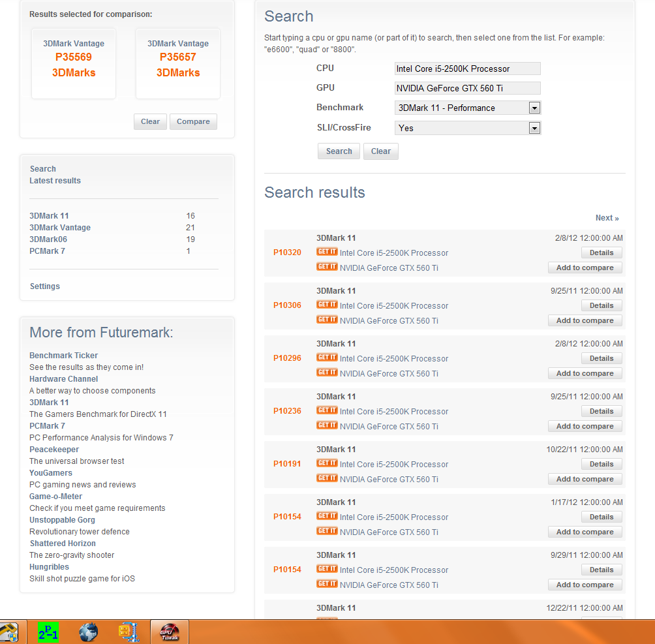The image size is (655, 644).
Task: Click GET IT badge for GPU in P10236 result
Action: [327, 425]
